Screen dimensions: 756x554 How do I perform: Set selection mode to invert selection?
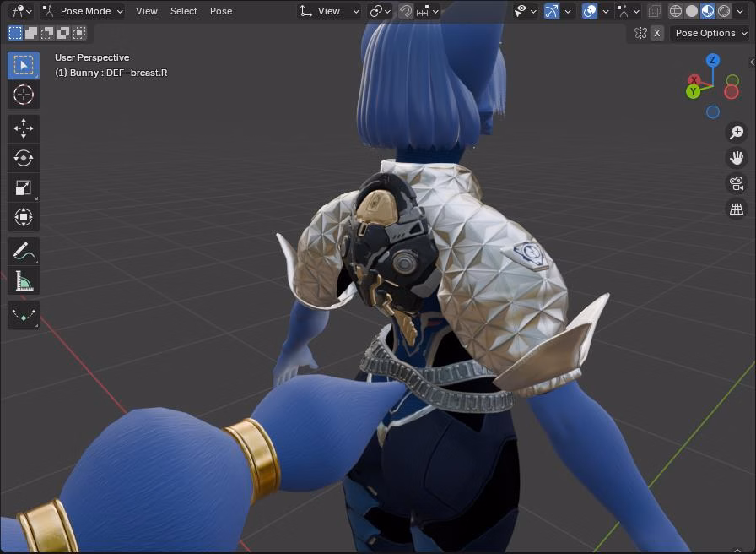click(63, 33)
